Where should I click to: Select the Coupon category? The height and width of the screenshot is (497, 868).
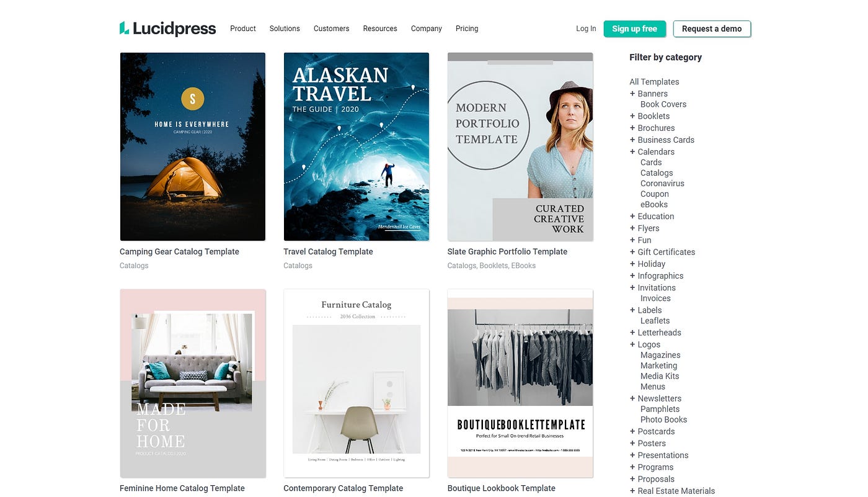(655, 194)
